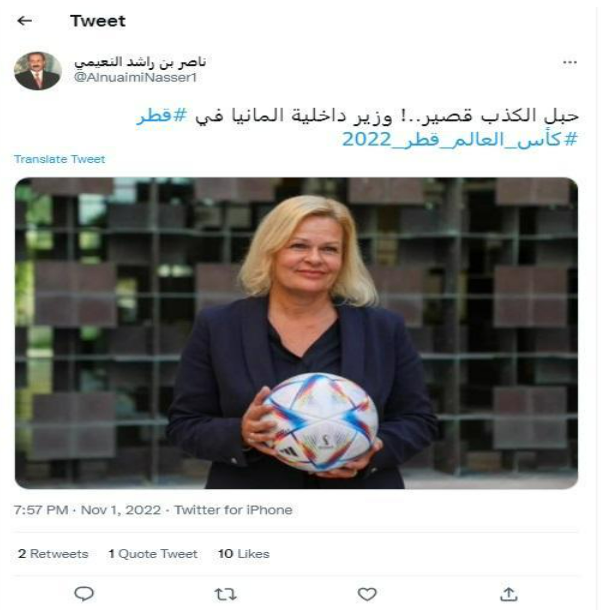Share the tweet via the upload icon
The width and height of the screenshot is (601, 610).
(508, 594)
